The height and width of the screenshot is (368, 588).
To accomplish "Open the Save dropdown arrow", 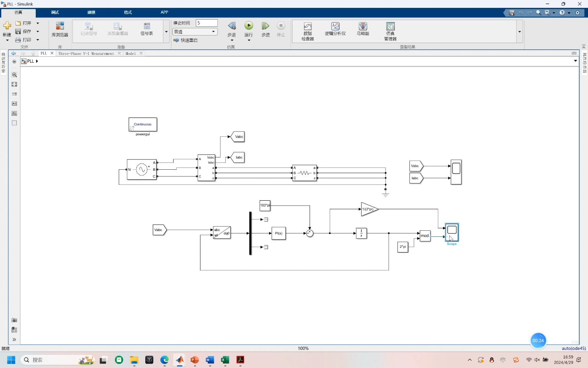I will tap(38, 31).
